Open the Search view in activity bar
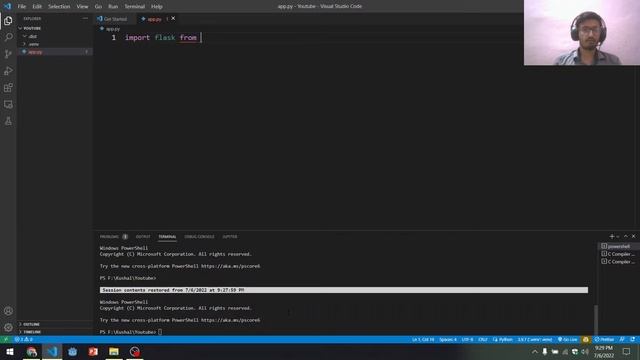 (8, 37)
